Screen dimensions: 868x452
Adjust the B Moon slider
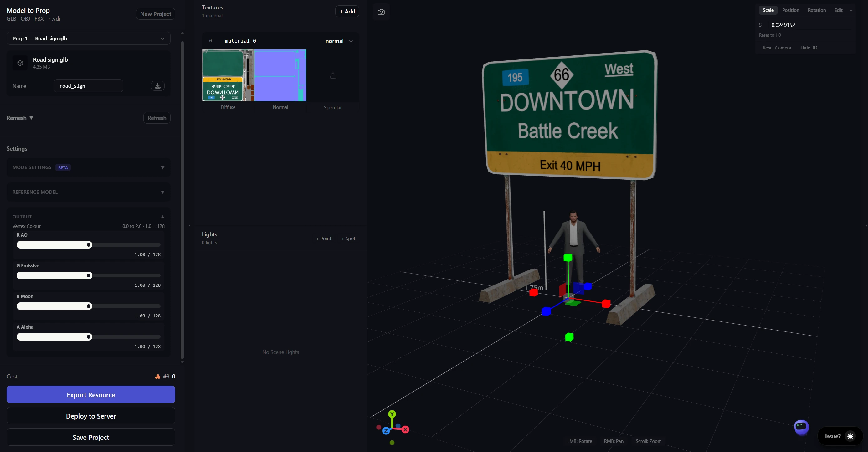coord(89,306)
